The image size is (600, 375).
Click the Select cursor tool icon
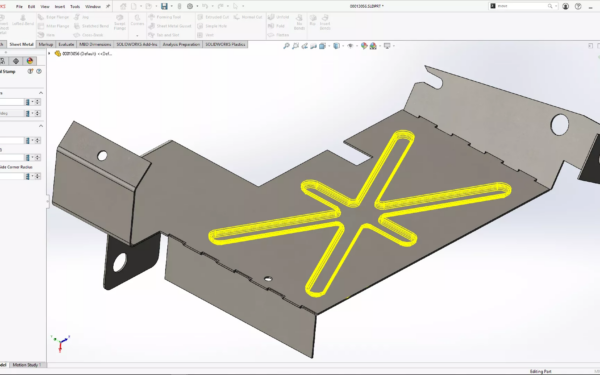coord(235,6)
